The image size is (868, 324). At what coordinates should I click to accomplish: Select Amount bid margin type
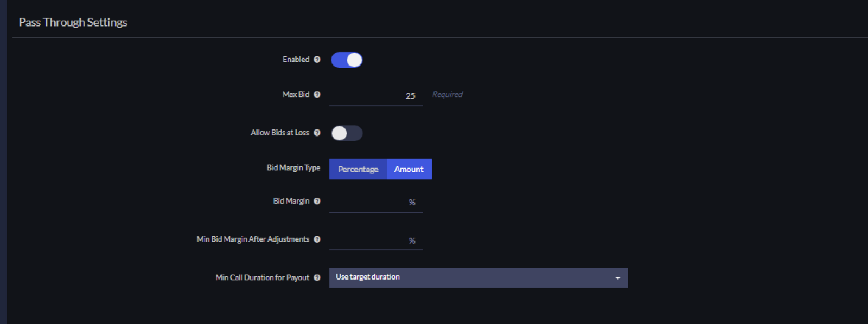(x=409, y=169)
